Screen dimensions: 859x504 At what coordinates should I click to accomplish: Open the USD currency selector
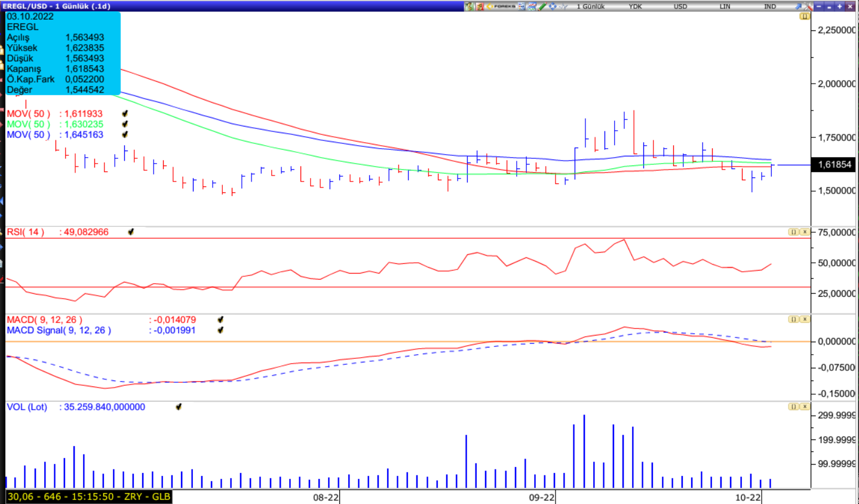680,6
